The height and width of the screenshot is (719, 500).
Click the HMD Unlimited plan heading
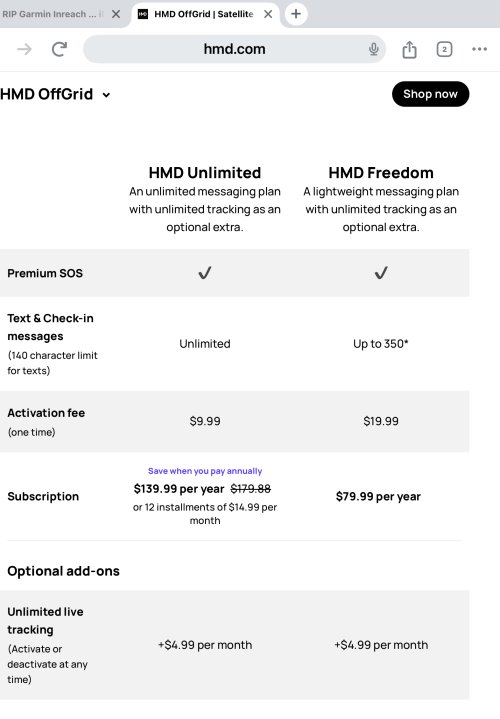205,173
